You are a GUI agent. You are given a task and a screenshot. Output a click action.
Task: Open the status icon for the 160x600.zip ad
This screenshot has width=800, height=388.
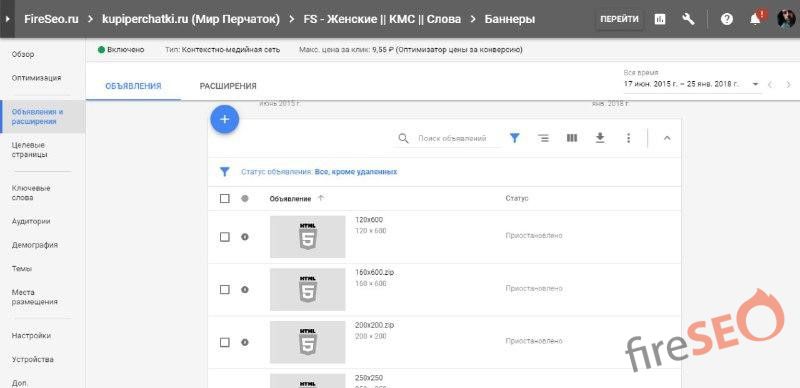tap(244, 289)
